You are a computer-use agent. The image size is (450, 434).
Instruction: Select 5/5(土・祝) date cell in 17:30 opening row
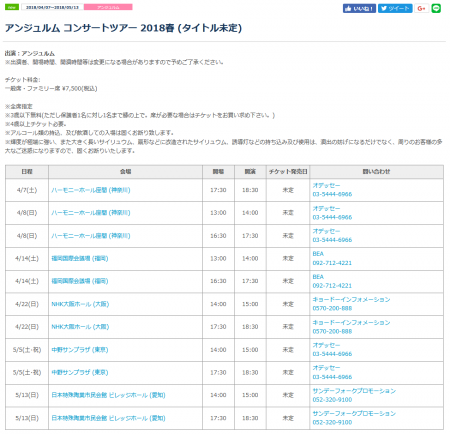point(27,372)
